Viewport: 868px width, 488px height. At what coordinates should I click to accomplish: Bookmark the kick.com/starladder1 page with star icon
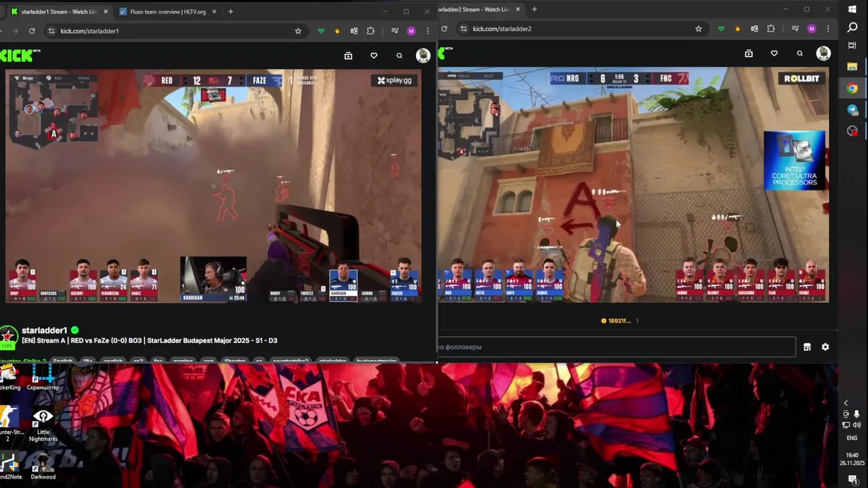[298, 30]
